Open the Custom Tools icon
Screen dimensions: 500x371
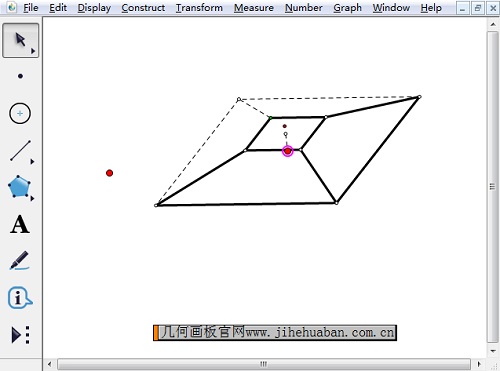click(x=21, y=335)
